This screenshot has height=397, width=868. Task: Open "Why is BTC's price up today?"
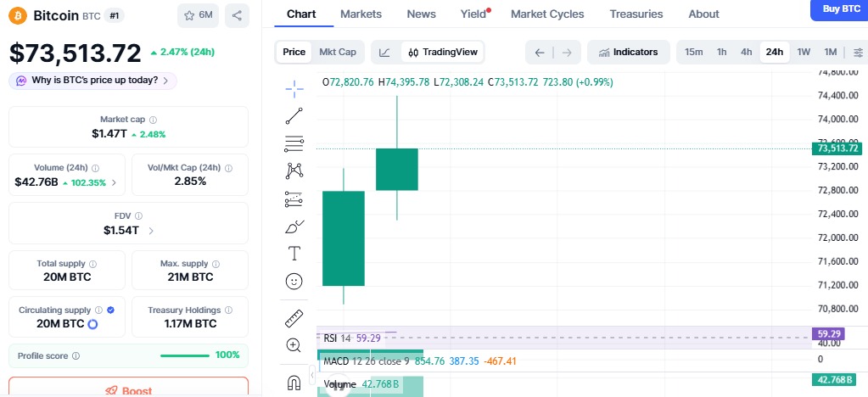93,81
